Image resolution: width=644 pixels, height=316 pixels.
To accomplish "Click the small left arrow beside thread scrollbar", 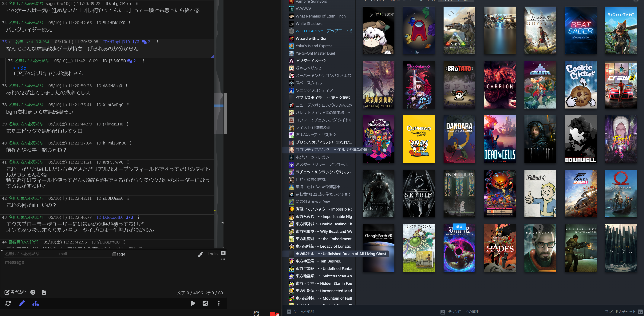I will click(222, 223).
